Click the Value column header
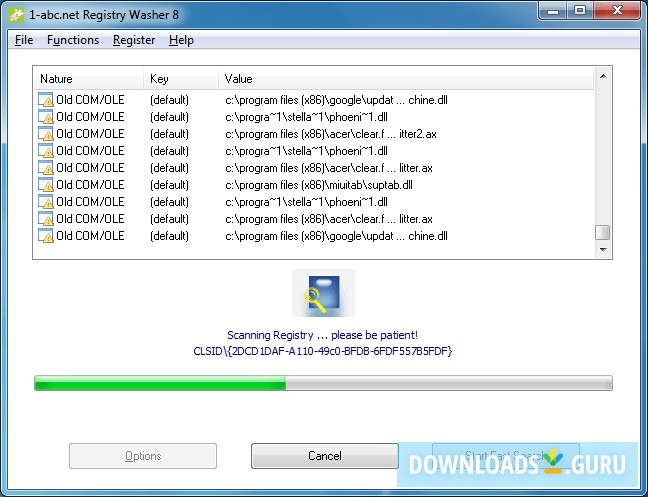The height and width of the screenshot is (497, 648). point(406,78)
